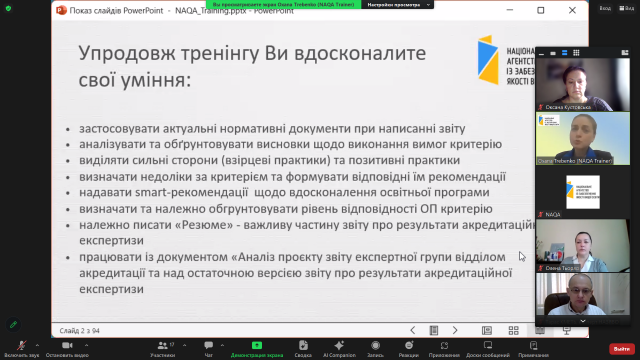Click the green annotation pencil icon
The height and width of the screenshot is (360, 640).
click(13, 324)
